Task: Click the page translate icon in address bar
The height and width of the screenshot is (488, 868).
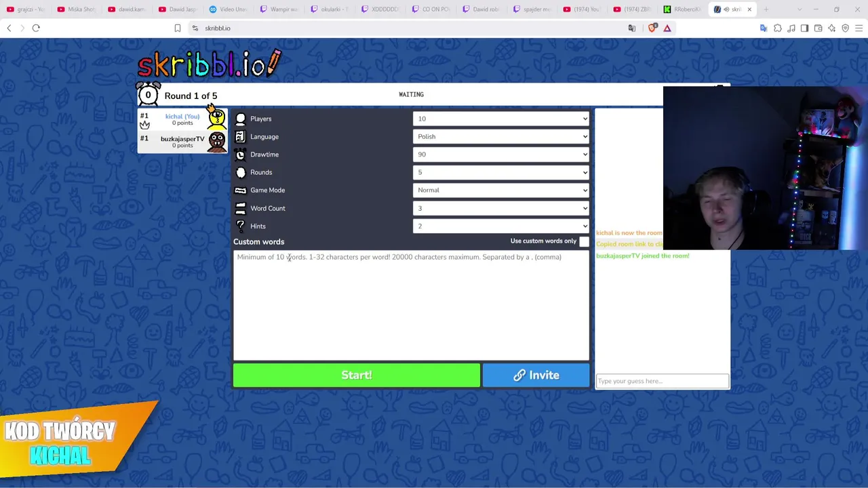Action: [x=632, y=28]
